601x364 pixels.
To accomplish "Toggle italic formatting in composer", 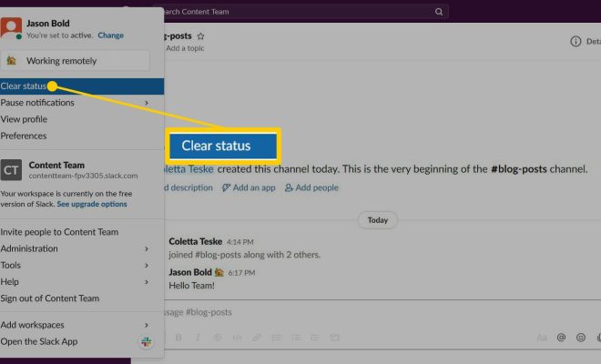I will click(x=198, y=338).
